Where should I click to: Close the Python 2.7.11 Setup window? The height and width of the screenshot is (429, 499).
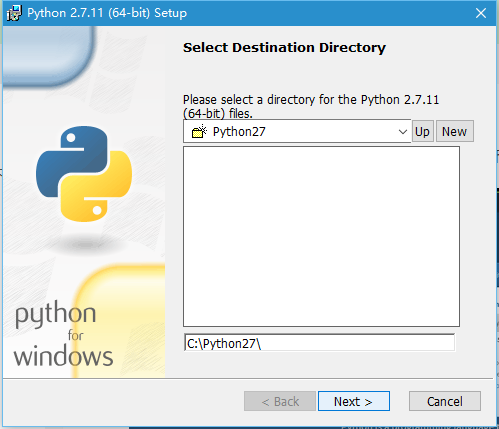[481, 13]
